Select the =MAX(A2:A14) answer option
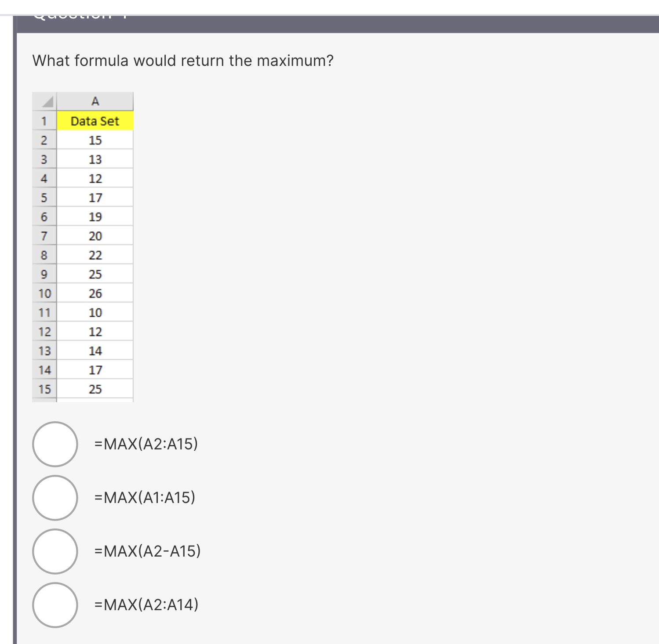The image size is (659, 644). tap(55, 605)
